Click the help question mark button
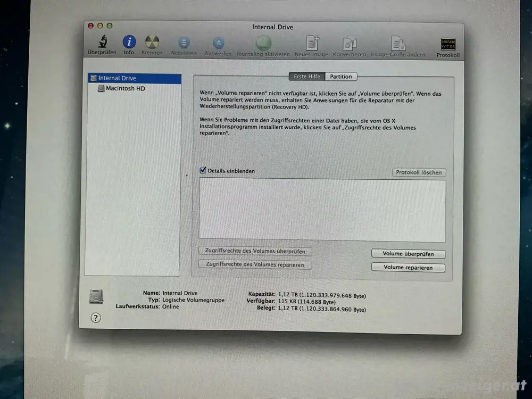Viewport: 532px width, 399px height. click(x=96, y=318)
